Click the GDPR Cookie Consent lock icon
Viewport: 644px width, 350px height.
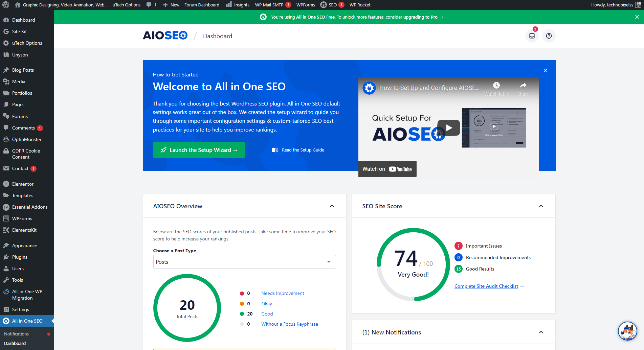6,151
